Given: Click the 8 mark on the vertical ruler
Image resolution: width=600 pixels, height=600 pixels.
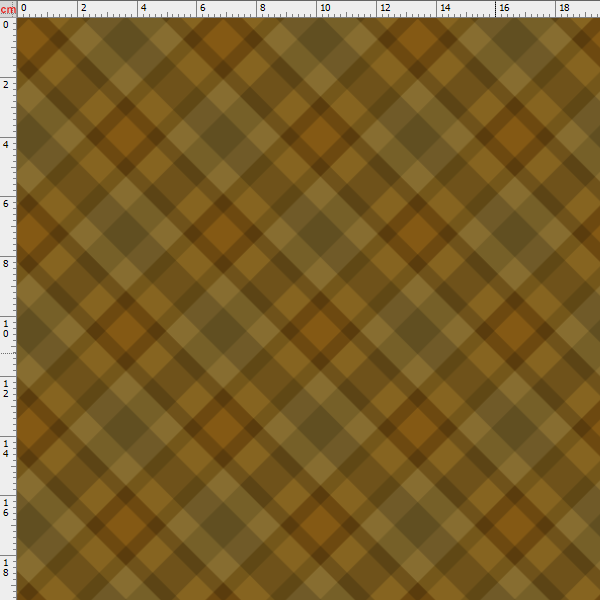Looking at the screenshot, I should click(5, 263).
